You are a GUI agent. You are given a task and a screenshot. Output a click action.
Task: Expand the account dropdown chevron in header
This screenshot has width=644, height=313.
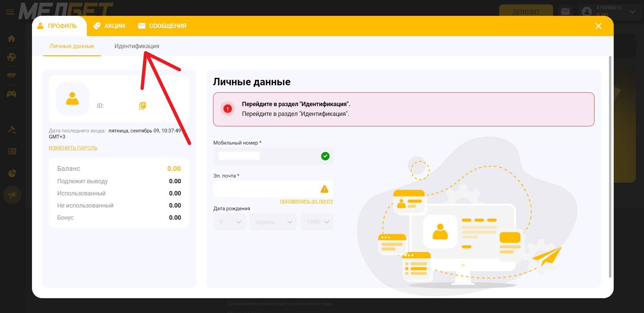pyautogui.click(x=633, y=12)
